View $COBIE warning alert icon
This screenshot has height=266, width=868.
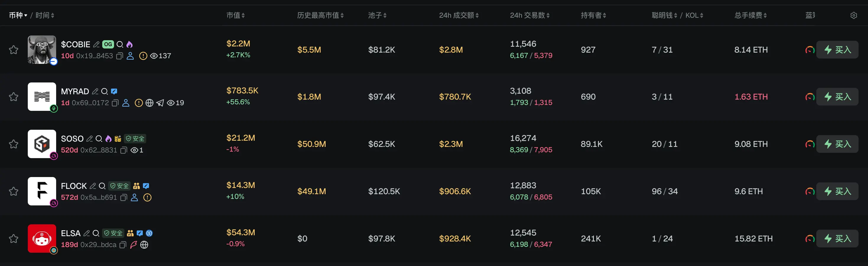[143, 56]
